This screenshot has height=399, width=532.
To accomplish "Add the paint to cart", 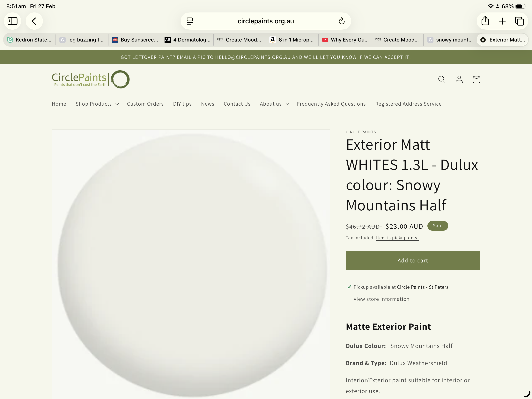I will pos(413,260).
